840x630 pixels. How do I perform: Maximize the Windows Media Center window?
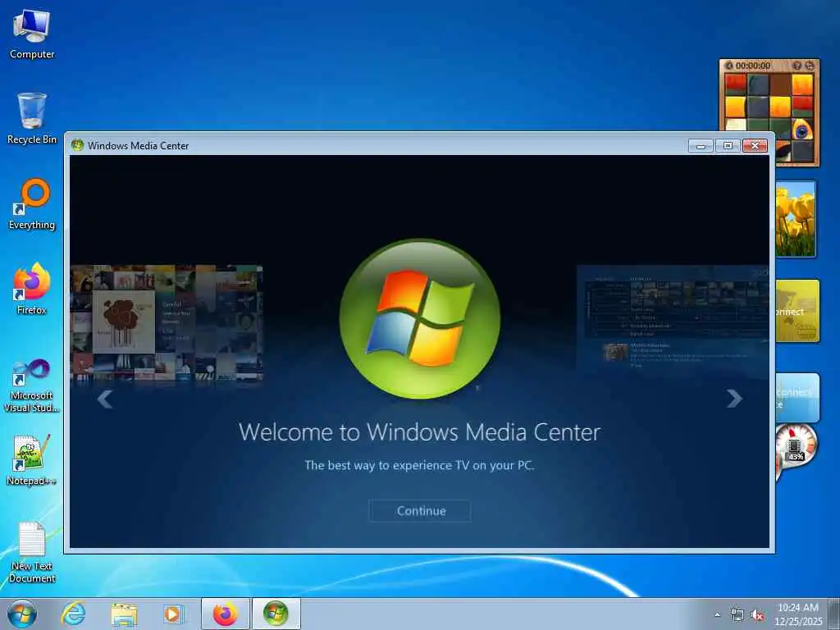pyautogui.click(x=728, y=146)
